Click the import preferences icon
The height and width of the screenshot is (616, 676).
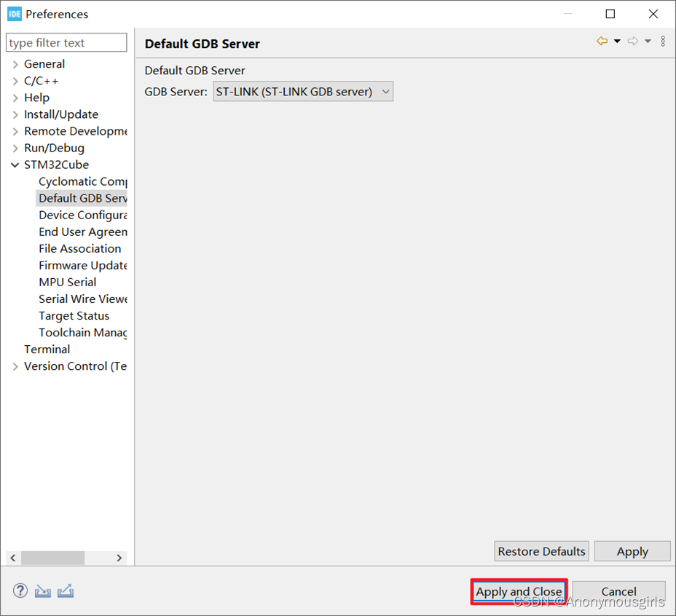point(43,591)
